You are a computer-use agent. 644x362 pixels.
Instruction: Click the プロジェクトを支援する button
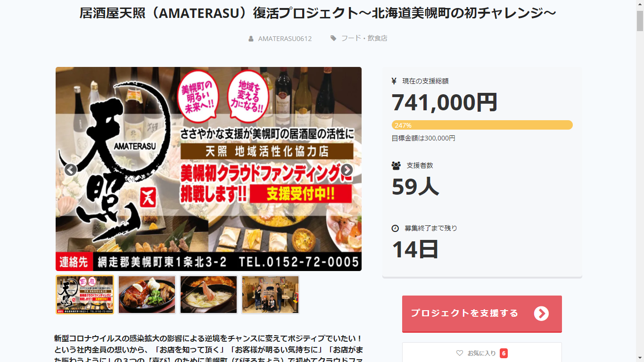(482, 314)
